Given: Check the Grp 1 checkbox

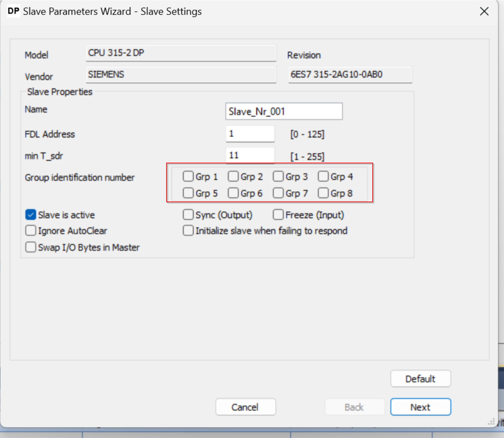Looking at the screenshot, I should [x=188, y=176].
